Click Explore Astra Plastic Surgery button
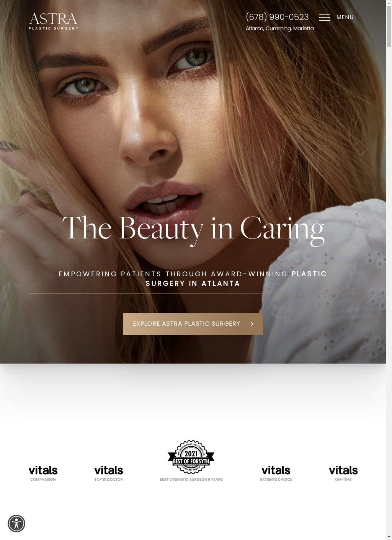This screenshot has width=392, height=540. pyautogui.click(x=193, y=324)
